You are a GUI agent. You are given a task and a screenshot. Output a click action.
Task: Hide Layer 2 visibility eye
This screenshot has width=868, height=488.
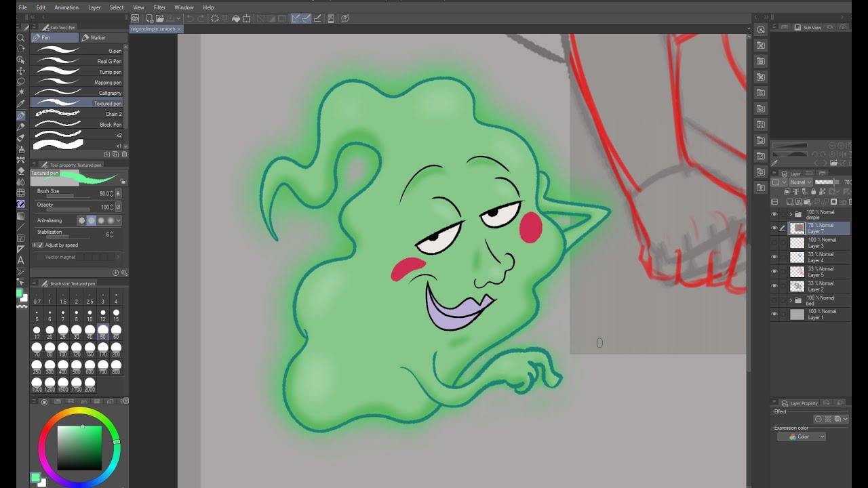click(774, 285)
